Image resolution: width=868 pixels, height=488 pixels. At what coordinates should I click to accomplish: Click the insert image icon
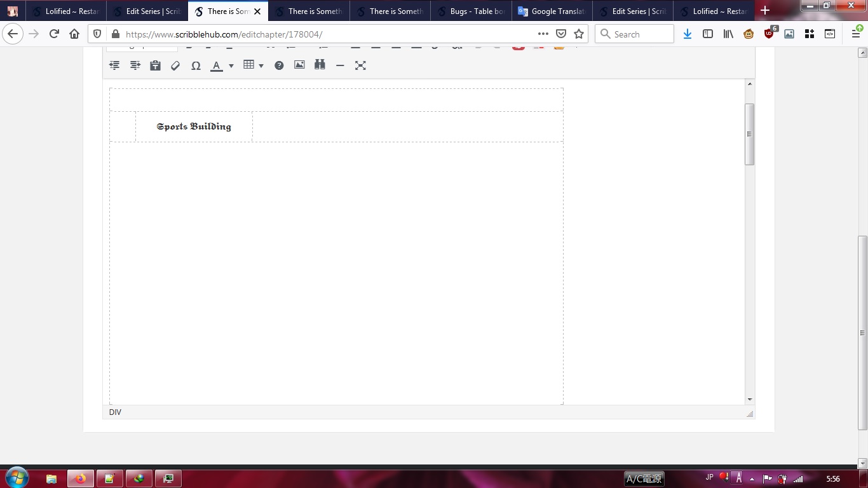299,65
